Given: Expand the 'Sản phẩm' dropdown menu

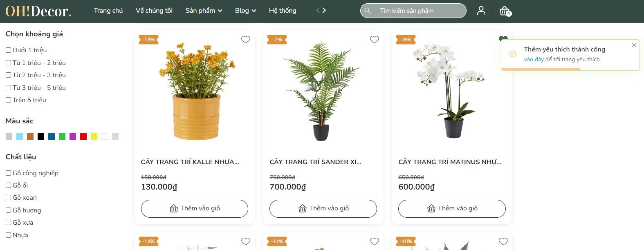Looking at the screenshot, I should pyautogui.click(x=204, y=11).
